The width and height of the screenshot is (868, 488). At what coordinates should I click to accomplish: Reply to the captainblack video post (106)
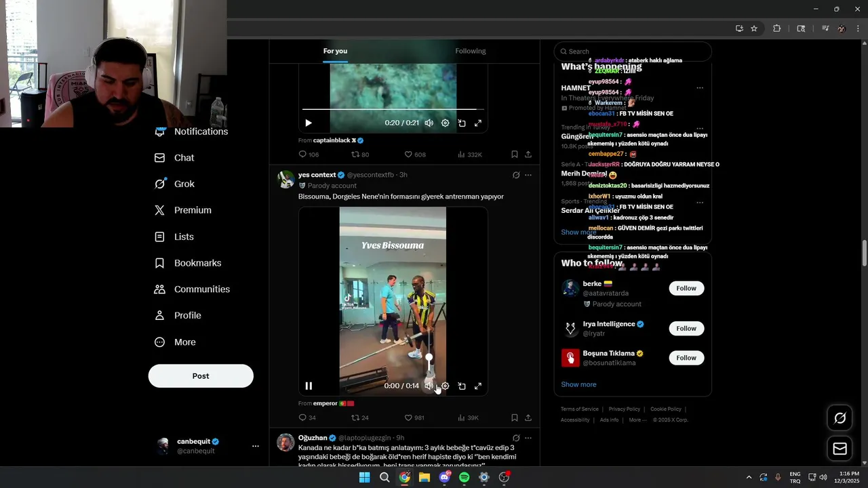click(x=309, y=155)
